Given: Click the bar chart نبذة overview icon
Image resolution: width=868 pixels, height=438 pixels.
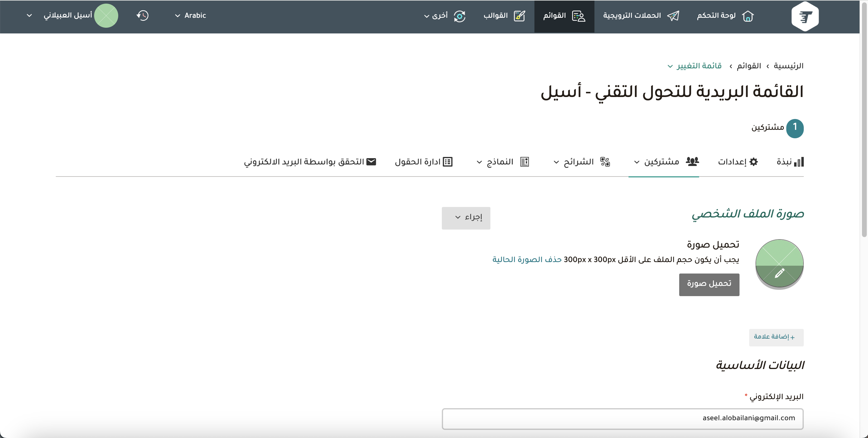Looking at the screenshot, I should coord(798,162).
